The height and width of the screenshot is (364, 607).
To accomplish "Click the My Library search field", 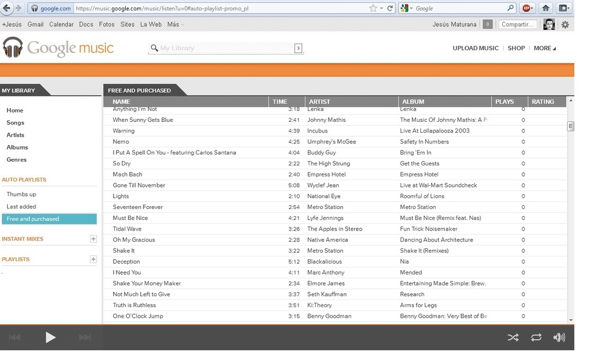I will pos(226,48).
